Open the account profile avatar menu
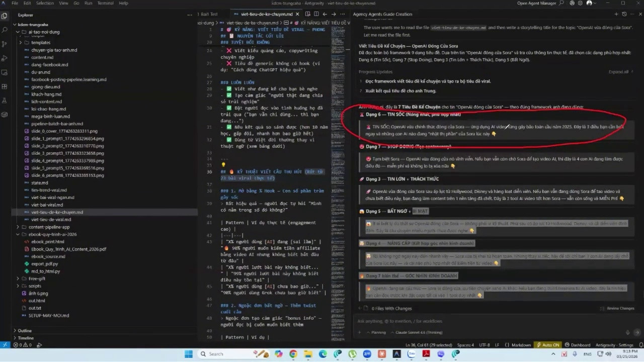Viewport: 644px width, 362px height. pyautogui.click(x=589, y=3)
